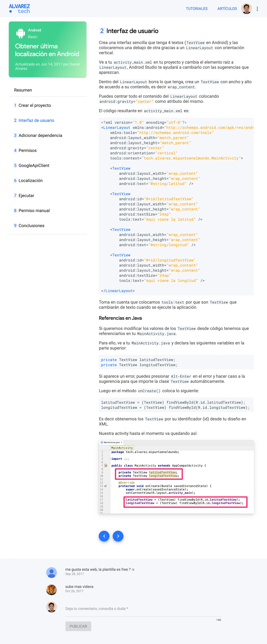Select step 2 Interfaz de usuario
Screen dimensions: 267x644
[47, 121]
